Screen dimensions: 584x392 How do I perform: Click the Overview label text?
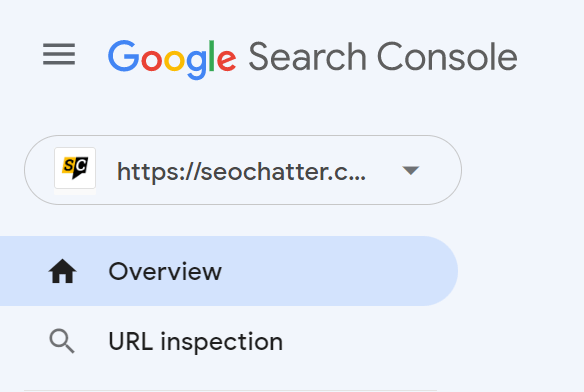165,271
